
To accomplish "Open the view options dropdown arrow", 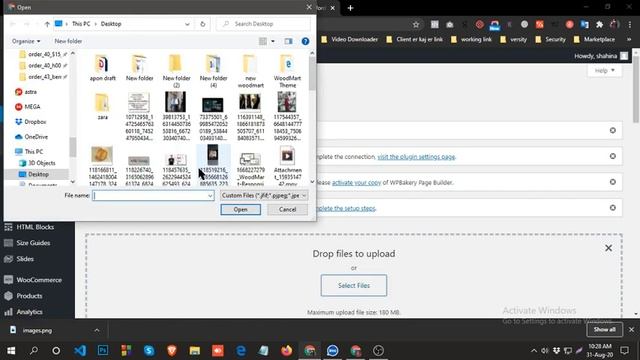I will [273, 41].
